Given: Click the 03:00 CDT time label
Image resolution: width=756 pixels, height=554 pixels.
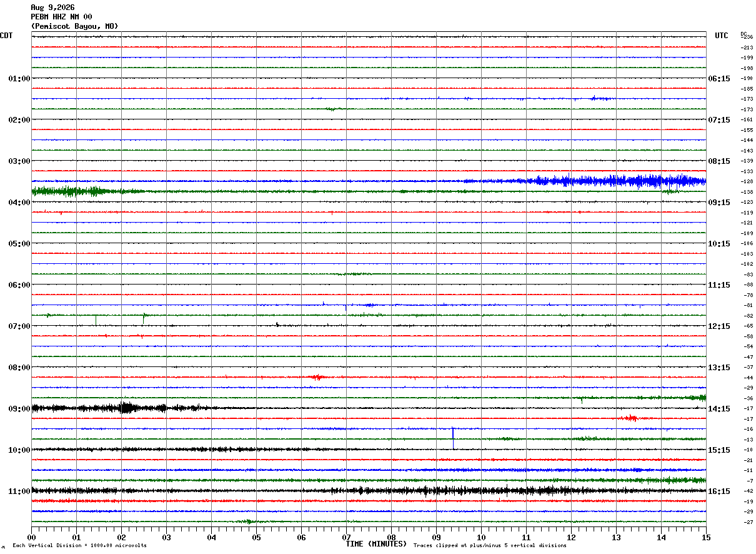Looking at the screenshot, I should (19, 161).
